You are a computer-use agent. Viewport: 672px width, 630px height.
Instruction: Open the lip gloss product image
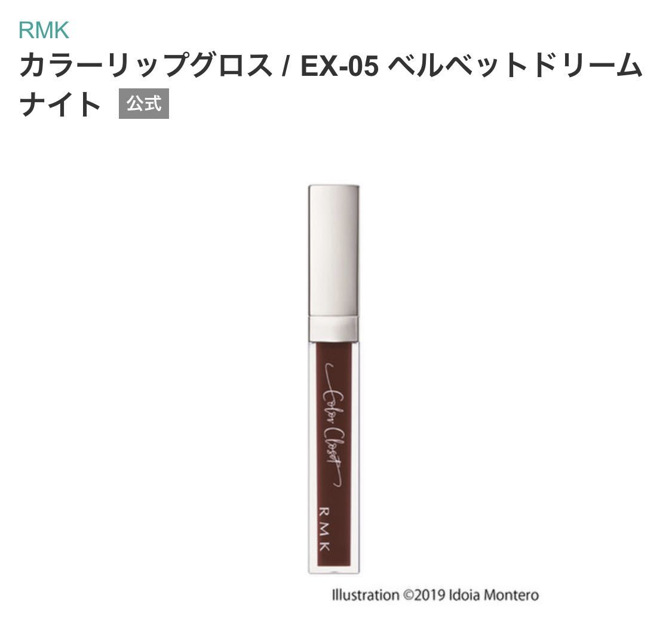(x=335, y=379)
